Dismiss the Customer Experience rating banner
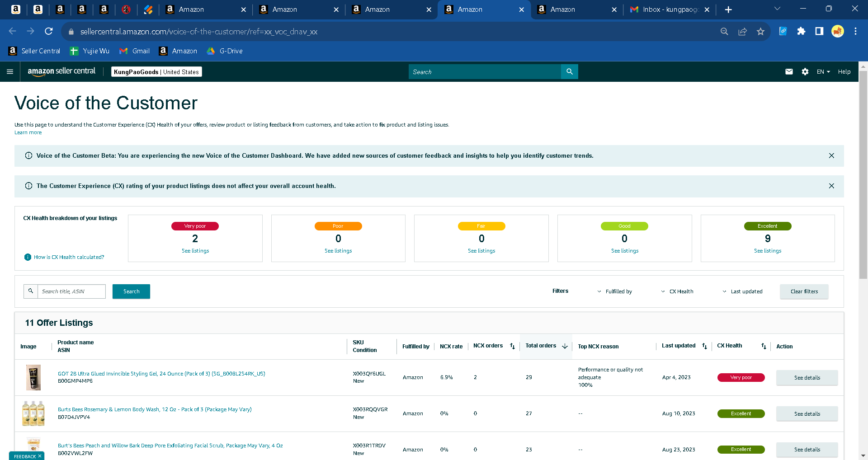The image size is (868, 460). point(831,186)
